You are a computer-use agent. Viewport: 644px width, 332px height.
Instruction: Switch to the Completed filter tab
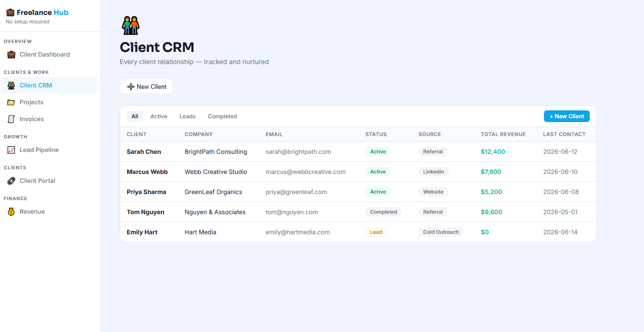pos(223,116)
